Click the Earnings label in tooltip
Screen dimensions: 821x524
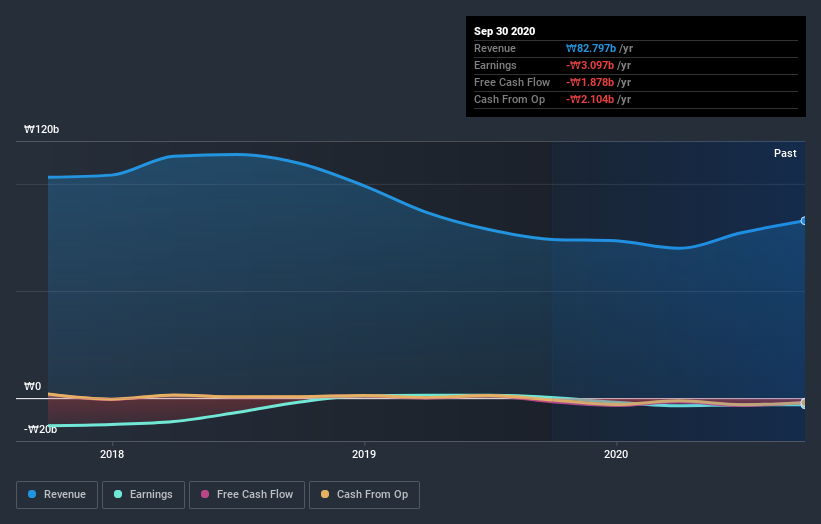coord(495,65)
